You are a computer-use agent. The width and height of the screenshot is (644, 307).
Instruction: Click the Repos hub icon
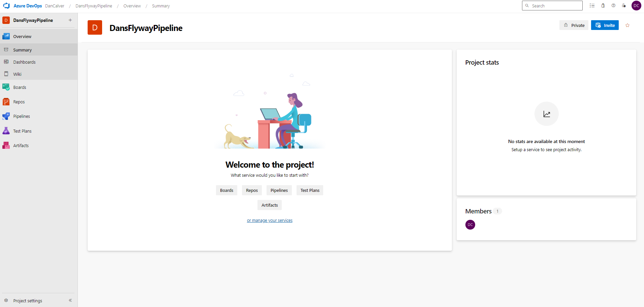[6, 102]
